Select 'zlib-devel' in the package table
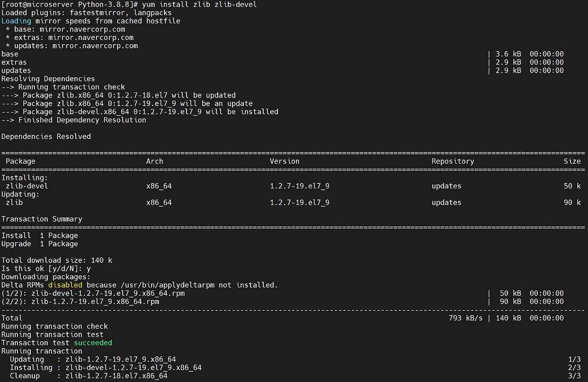The image size is (588, 382). click(x=27, y=186)
